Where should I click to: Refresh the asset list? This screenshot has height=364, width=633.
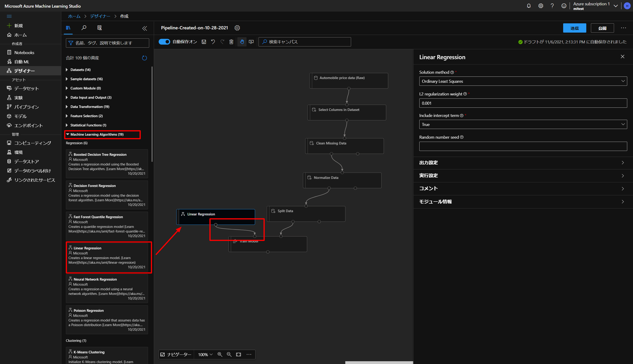tap(144, 58)
